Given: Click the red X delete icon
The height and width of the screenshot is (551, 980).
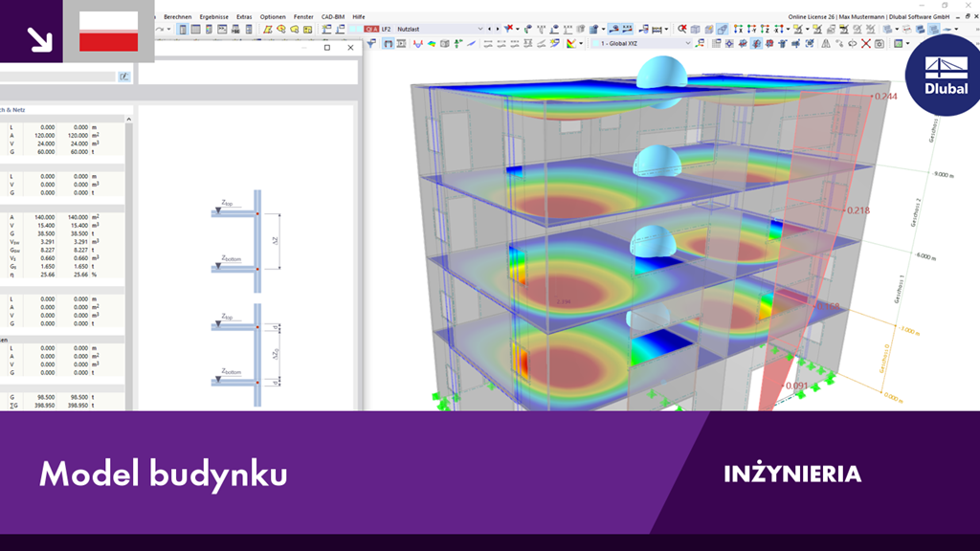Looking at the screenshot, I should [x=865, y=43].
